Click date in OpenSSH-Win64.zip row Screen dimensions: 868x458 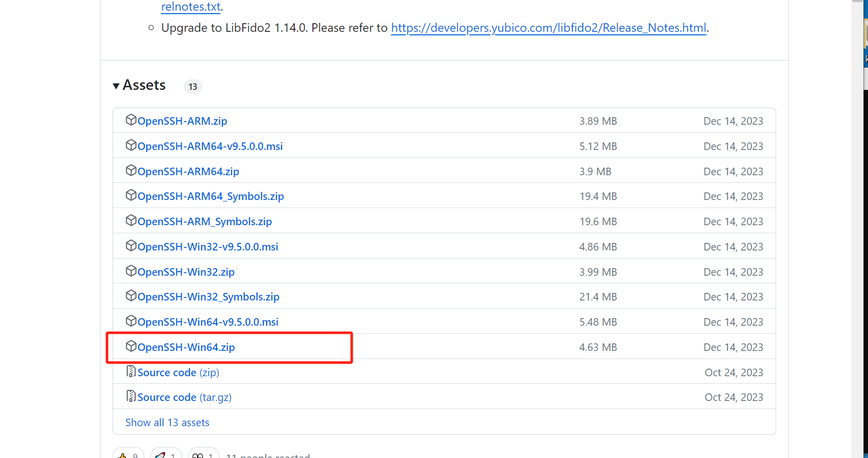pos(733,347)
